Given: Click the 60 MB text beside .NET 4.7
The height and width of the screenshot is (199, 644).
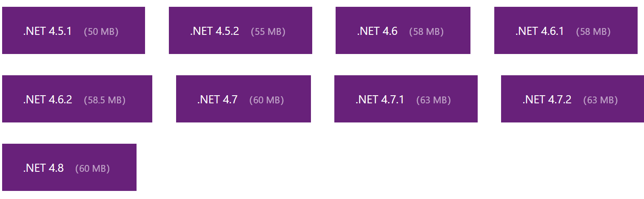Looking at the screenshot, I should [266, 100].
